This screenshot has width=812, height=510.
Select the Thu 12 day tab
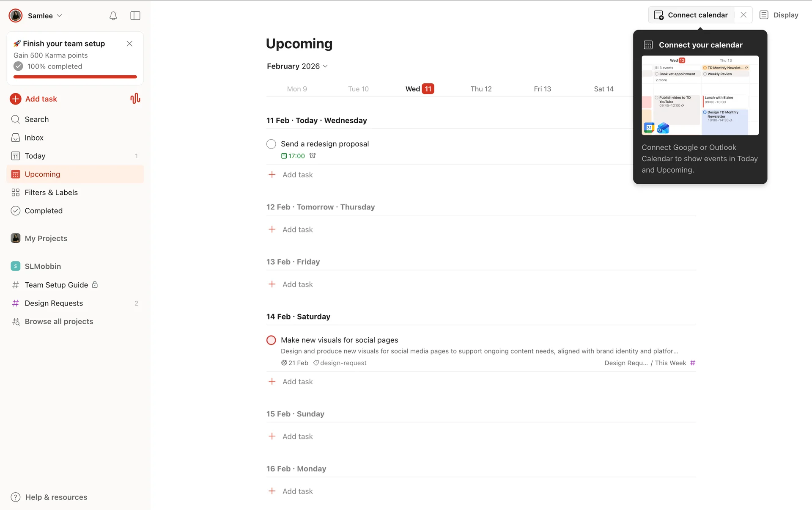point(481,89)
